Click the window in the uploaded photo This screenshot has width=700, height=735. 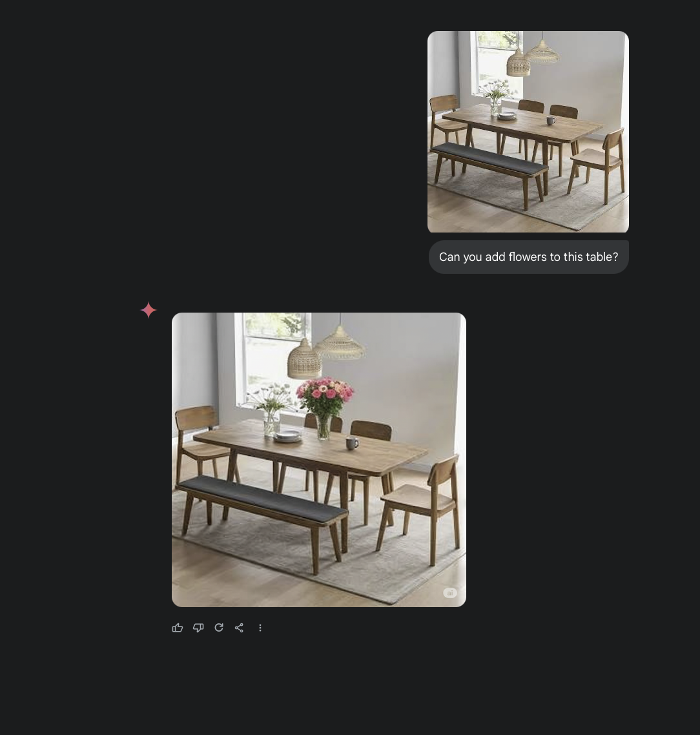coord(499,61)
